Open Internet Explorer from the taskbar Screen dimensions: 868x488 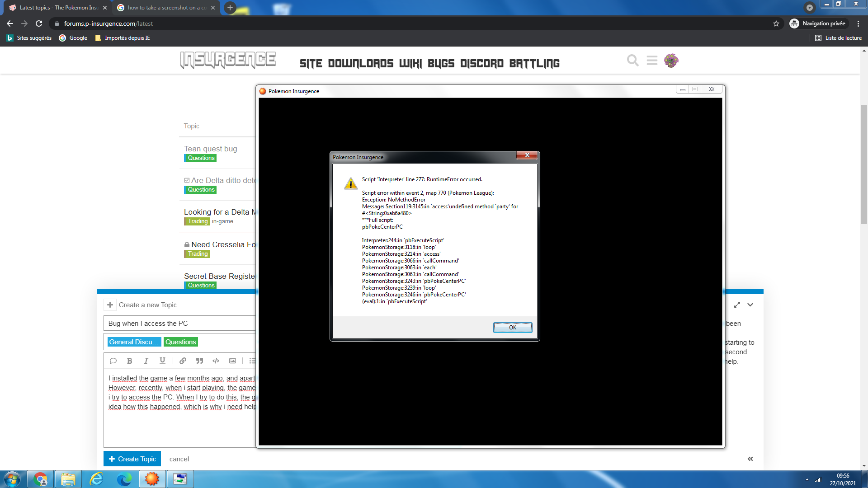[96, 479]
